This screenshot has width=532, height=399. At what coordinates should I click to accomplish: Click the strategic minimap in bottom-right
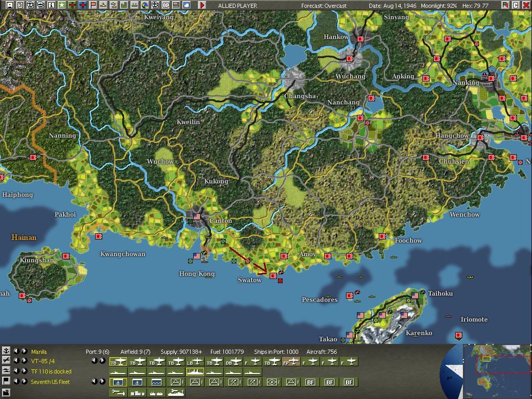(497, 371)
